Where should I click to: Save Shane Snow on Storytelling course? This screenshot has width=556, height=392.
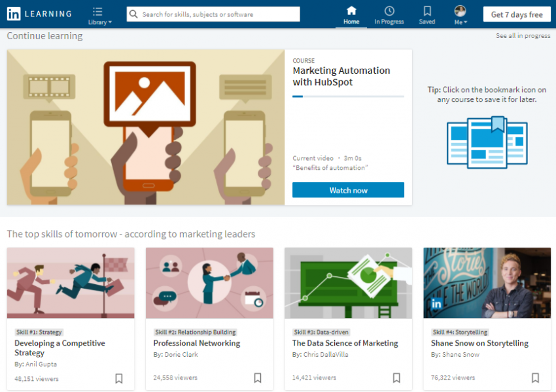tap(535, 378)
